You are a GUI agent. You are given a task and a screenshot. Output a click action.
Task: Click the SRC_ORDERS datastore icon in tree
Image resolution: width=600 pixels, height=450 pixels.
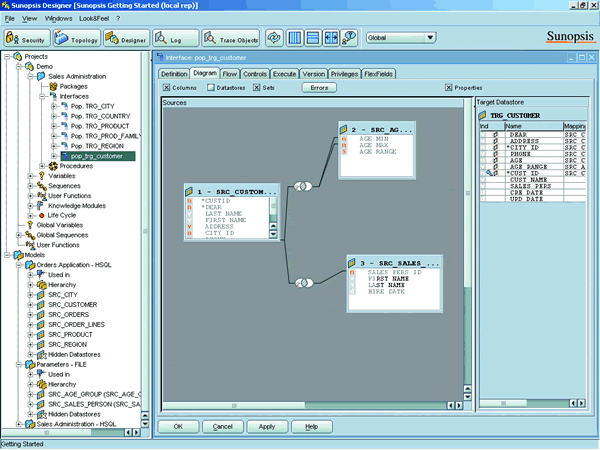pyautogui.click(x=41, y=315)
